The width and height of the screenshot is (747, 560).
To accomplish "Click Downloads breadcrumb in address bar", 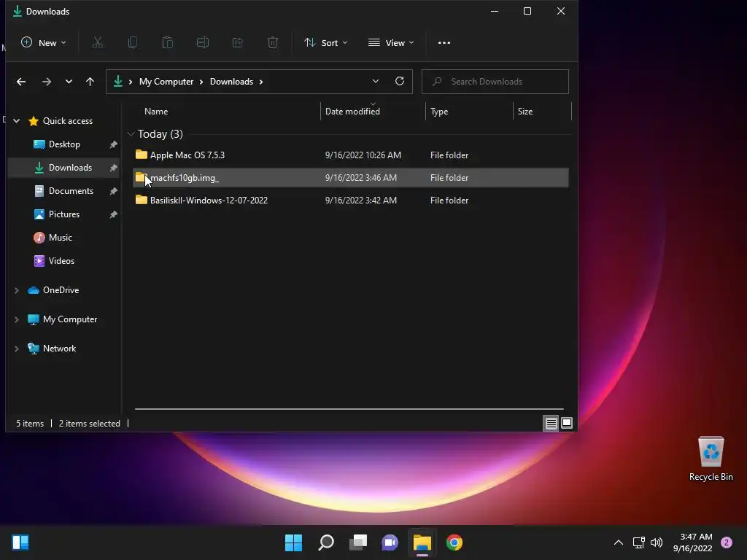I will point(231,82).
